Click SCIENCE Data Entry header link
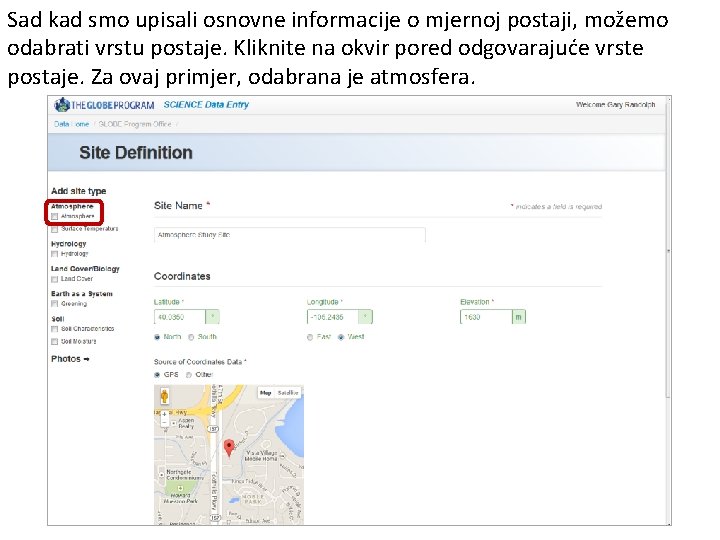This screenshot has height=540, width=720. [206, 105]
